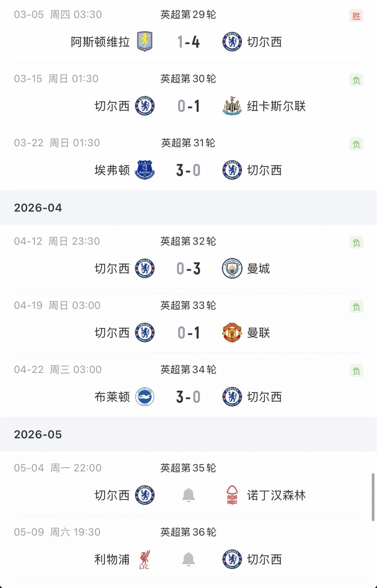377x588 pixels.
Task: Click the 2026-05 month section header
Action: [x=38, y=434]
